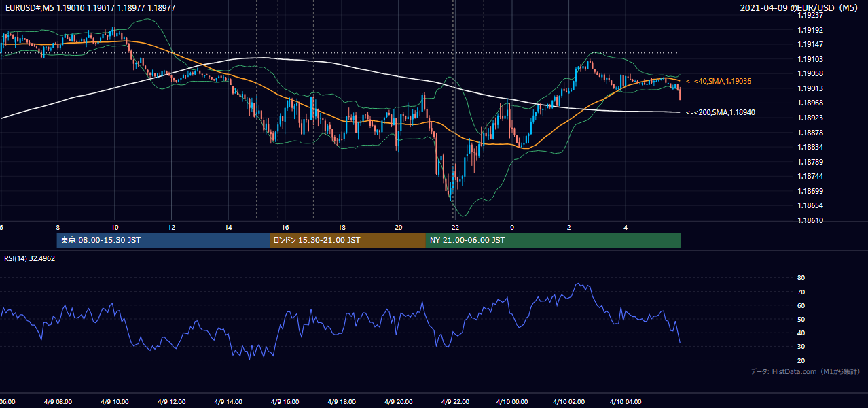Click hour 22 on chart time axis
Image resolution: width=868 pixels, height=408 pixels.
click(455, 228)
